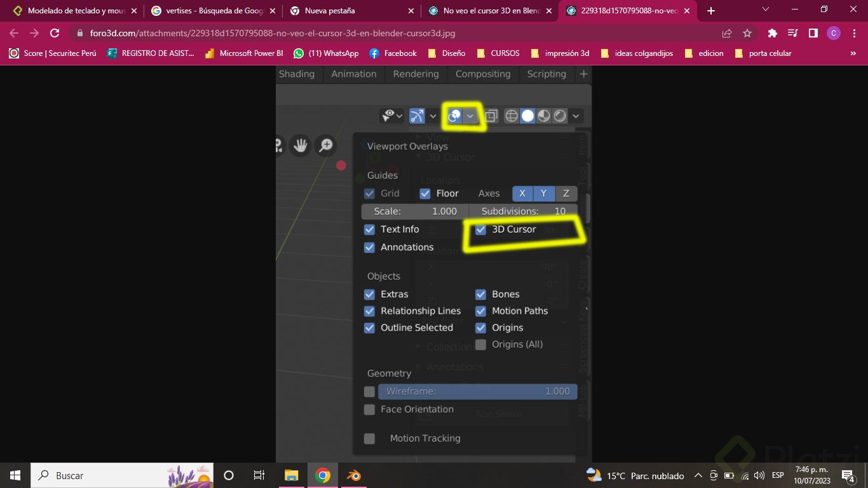Viewport: 868px width, 488px height.
Task: Uncheck the 3D Cursor checkbox
Action: coord(481,229)
